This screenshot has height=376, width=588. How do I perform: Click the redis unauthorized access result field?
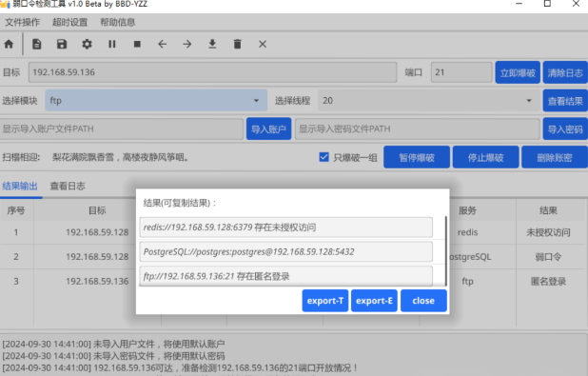[285, 227]
